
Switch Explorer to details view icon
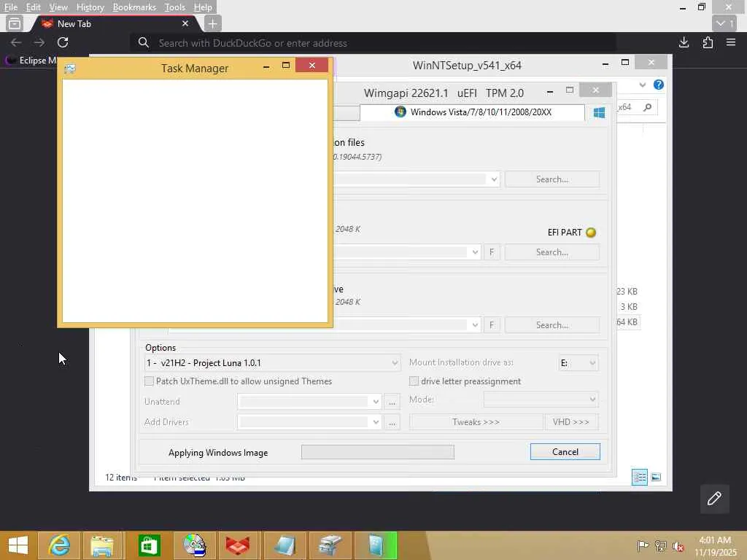click(x=639, y=477)
